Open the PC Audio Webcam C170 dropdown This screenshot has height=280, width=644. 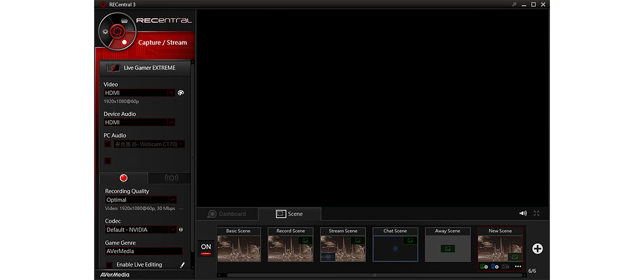149,144
